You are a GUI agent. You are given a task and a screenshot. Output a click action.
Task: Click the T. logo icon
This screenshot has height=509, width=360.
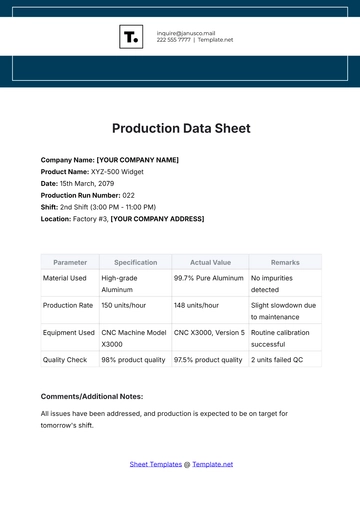pos(131,37)
